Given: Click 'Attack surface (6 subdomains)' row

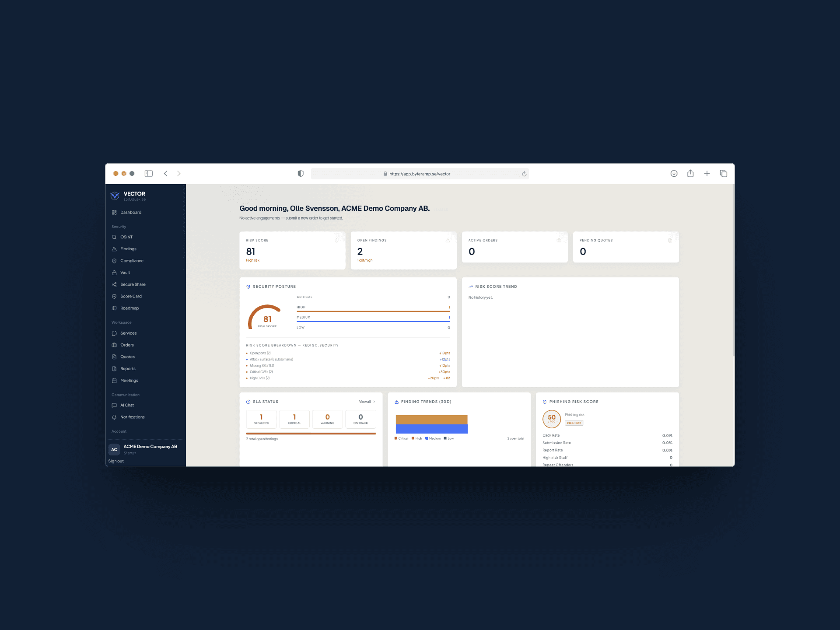Looking at the screenshot, I should point(348,360).
